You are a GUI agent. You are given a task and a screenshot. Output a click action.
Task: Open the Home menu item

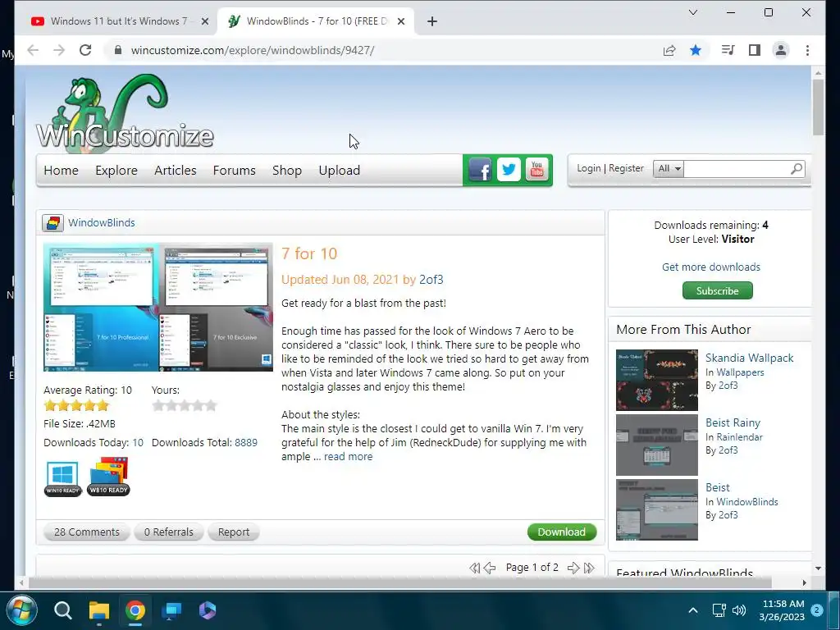click(x=61, y=171)
